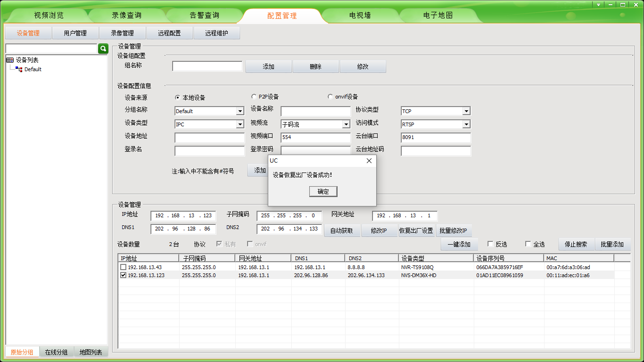Choose the onvif设备 radio option
The image size is (644, 362).
[330, 97]
